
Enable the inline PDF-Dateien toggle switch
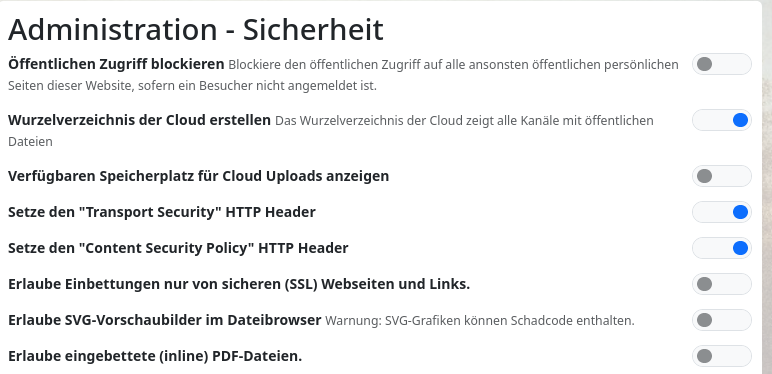point(722,356)
